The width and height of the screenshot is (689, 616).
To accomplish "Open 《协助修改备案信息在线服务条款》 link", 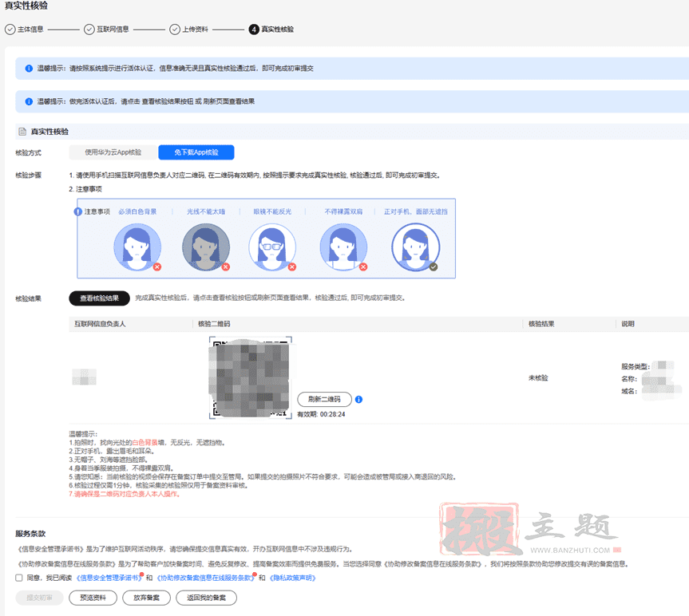I will [206, 578].
